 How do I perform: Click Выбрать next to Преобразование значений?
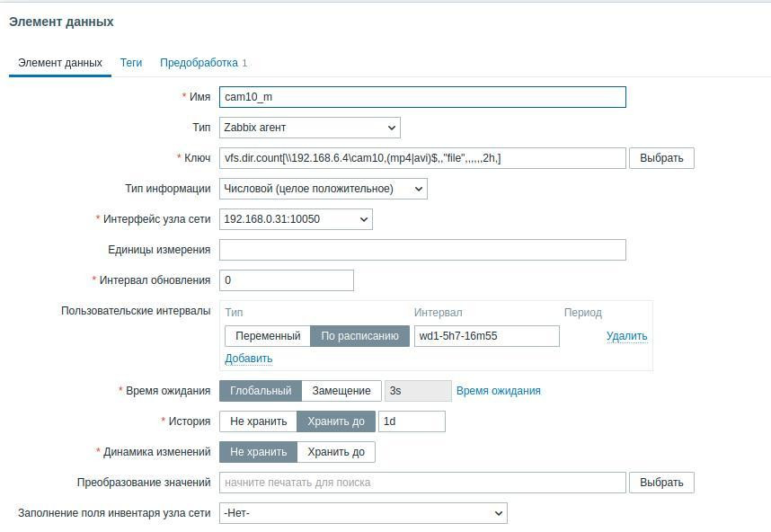[661, 483]
